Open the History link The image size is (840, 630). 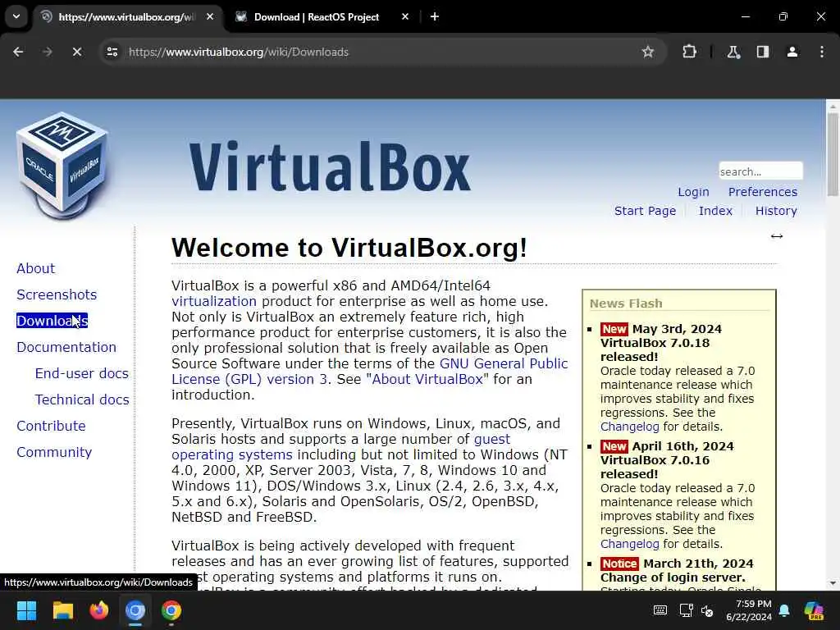pos(776,211)
